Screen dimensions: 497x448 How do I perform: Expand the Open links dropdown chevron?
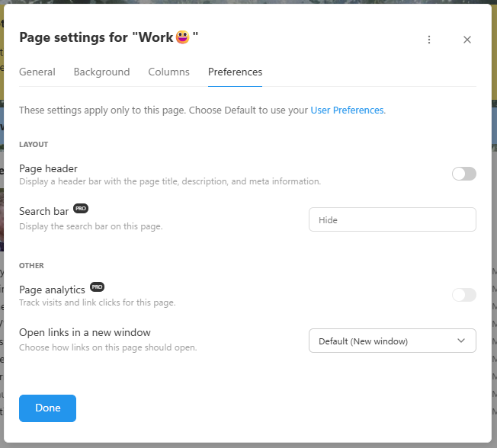click(461, 341)
